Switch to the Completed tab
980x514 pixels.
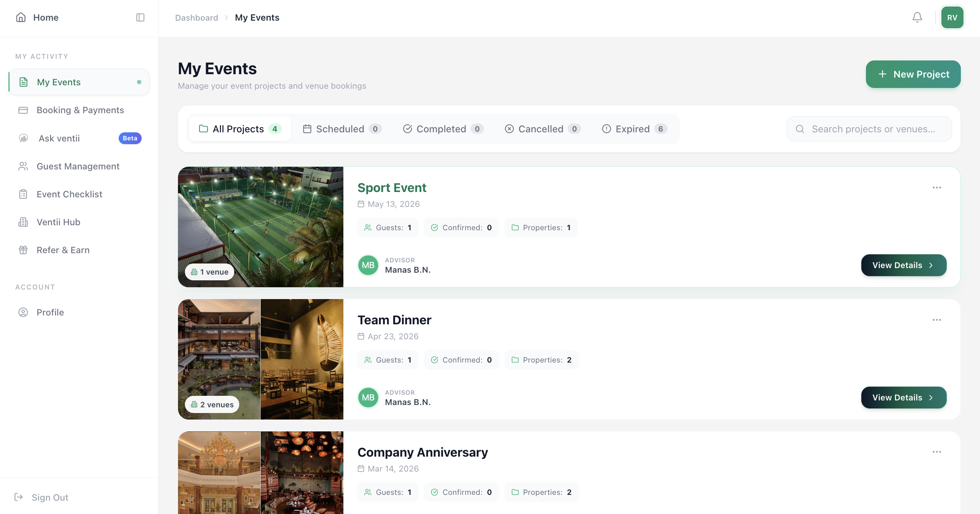443,129
